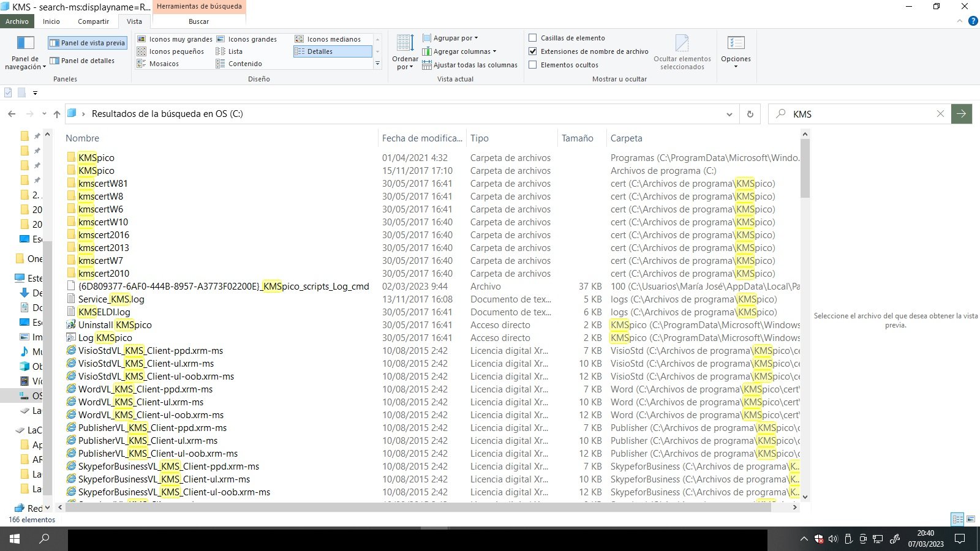Sort by Nombre column header

pos(82,138)
